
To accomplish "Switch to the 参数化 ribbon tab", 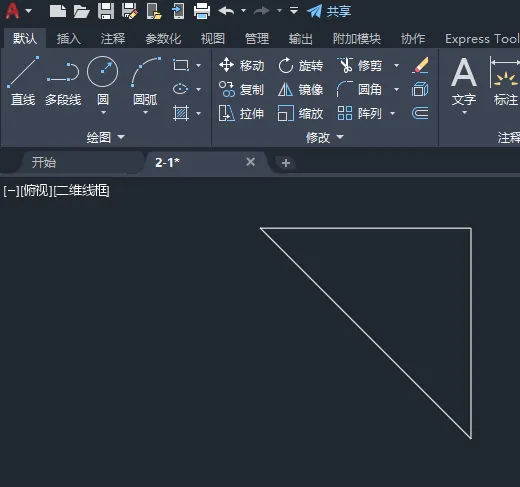I will 163,39.
